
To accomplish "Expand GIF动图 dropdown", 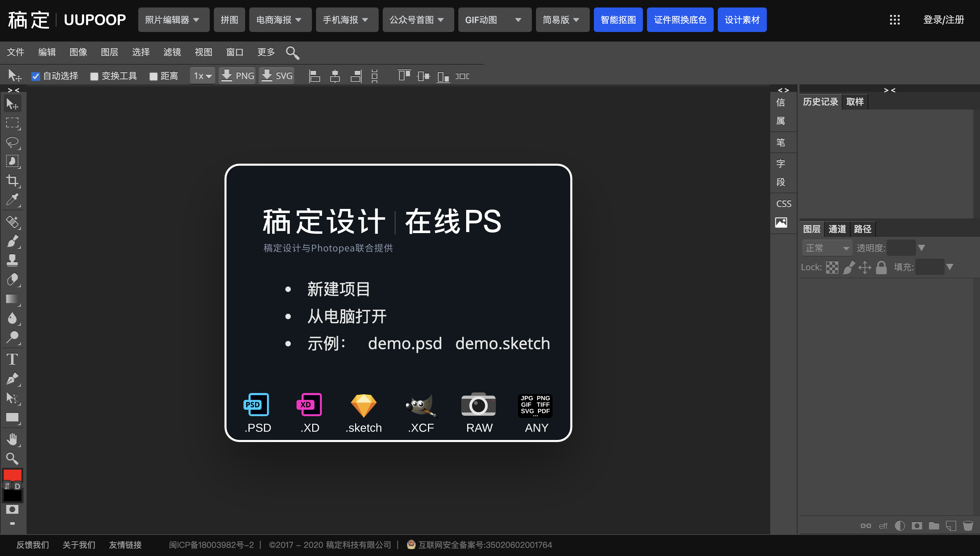I will point(494,20).
